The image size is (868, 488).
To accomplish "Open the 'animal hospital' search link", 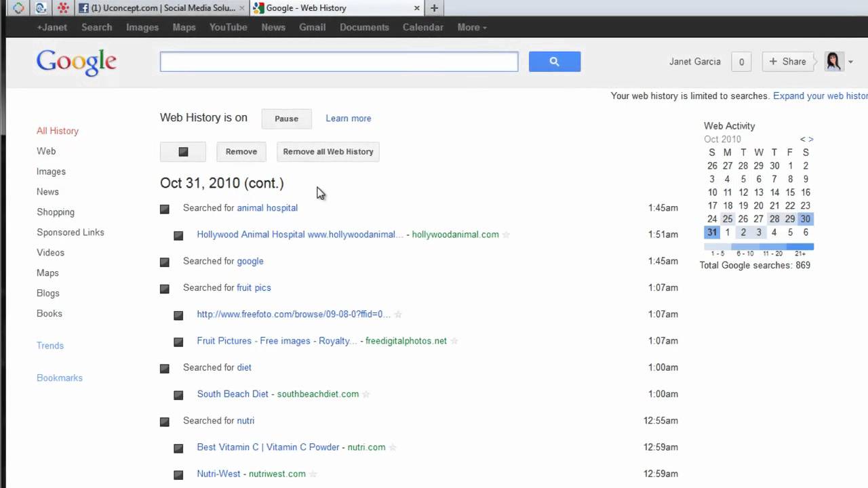I will [x=267, y=208].
